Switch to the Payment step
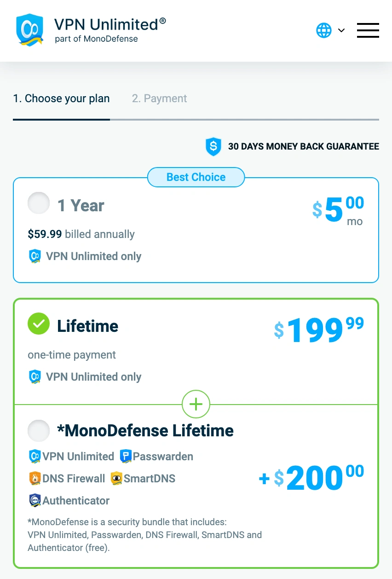Image resolution: width=392 pixels, height=579 pixels. (159, 98)
